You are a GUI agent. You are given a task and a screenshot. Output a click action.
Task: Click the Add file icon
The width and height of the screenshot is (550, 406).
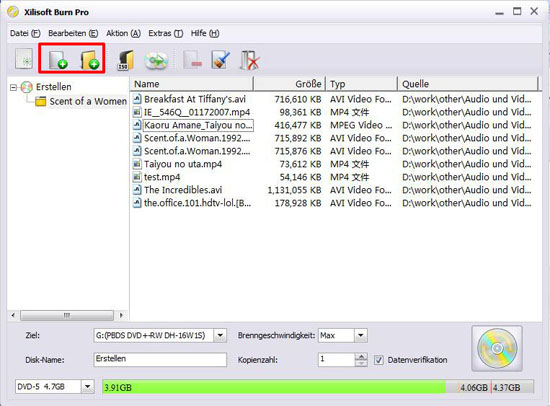tap(58, 60)
